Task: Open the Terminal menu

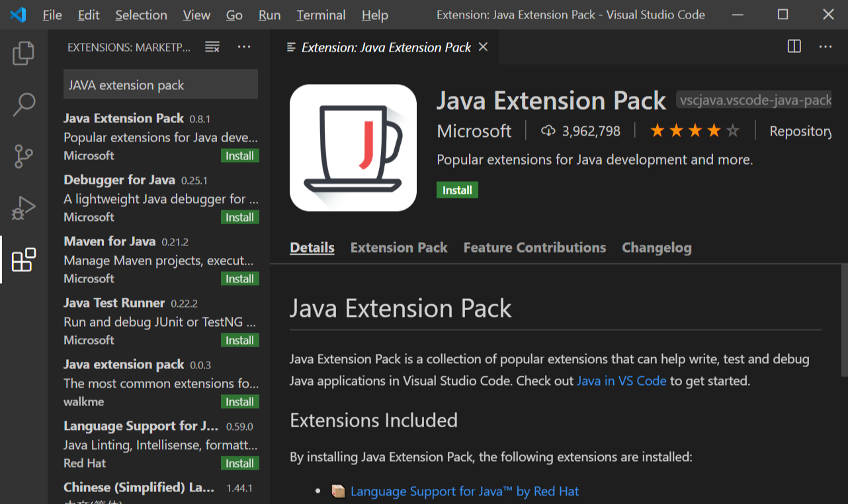Action: [x=321, y=15]
